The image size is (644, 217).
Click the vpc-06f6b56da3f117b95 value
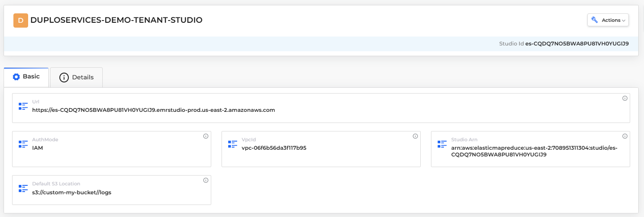274,147
